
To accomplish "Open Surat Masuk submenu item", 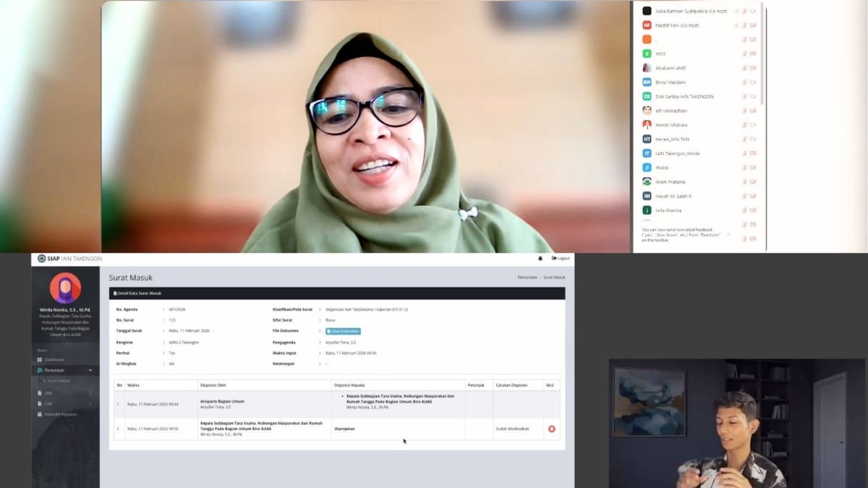I will tap(59, 380).
